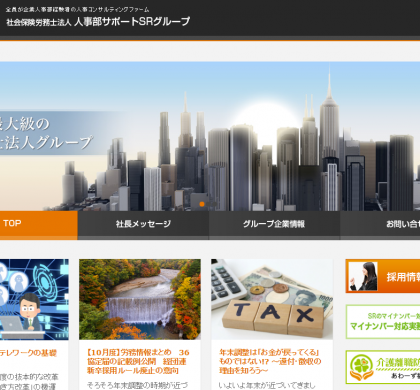Viewport: 420px width, 390px height.
Task: Click the そろそろ年末調整の時期が近づ excerpt text
Action: tap(137, 385)
